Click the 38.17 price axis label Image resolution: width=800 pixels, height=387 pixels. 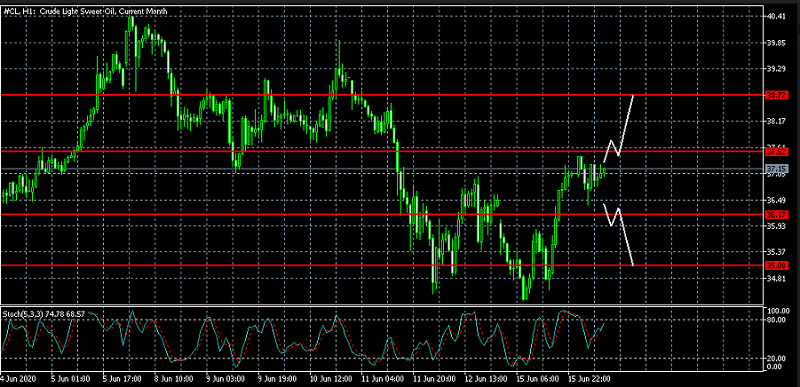point(777,121)
